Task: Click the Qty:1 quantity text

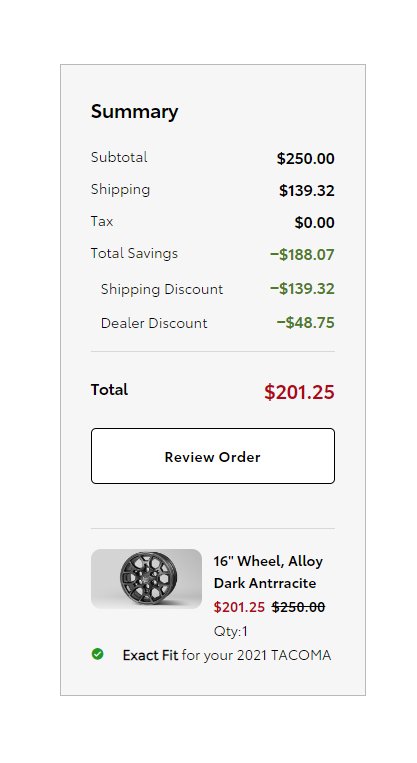Action: [x=231, y=631]
